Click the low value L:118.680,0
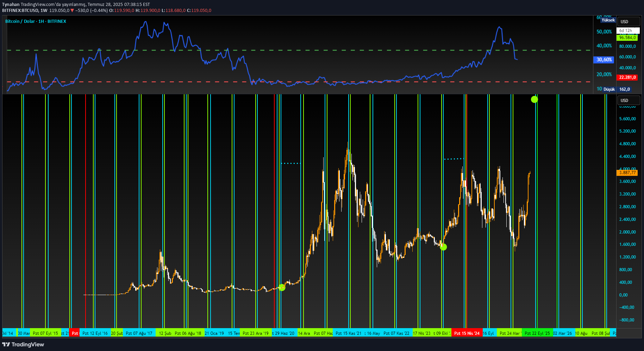This screenshot has width=644, height=351. click(174, 10)
